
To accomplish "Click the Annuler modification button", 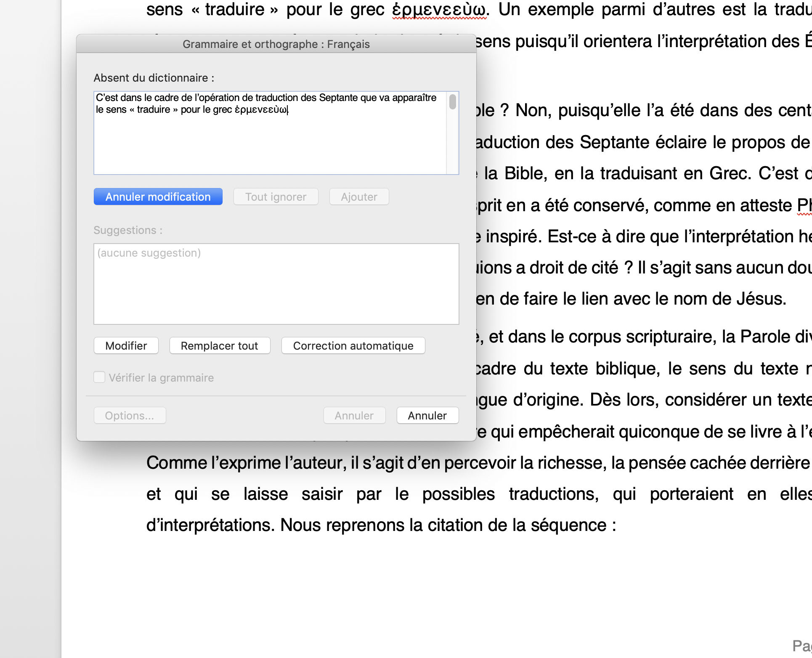I will pyautogui.click(x=158, y=197).
